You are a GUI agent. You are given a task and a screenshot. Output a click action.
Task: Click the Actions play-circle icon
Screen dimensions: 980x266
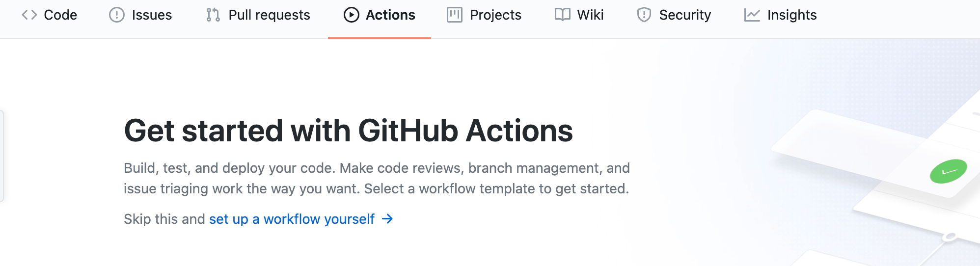(352, 15)
